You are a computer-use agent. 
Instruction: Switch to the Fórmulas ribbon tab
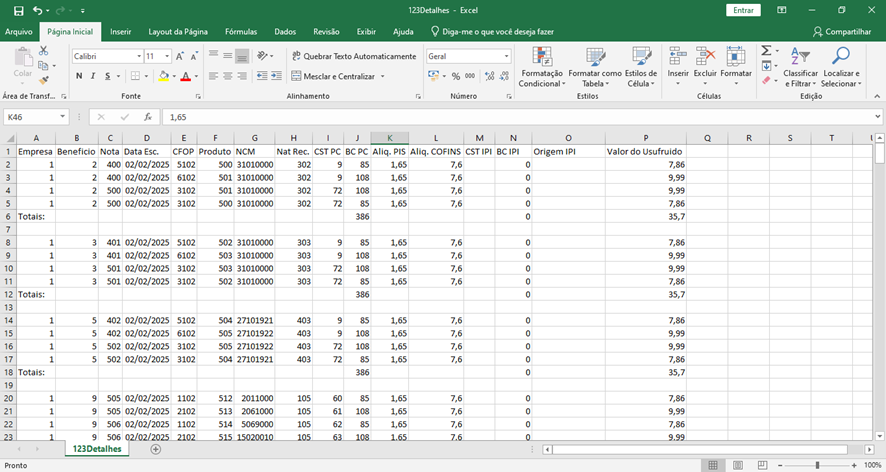(240, 31)
